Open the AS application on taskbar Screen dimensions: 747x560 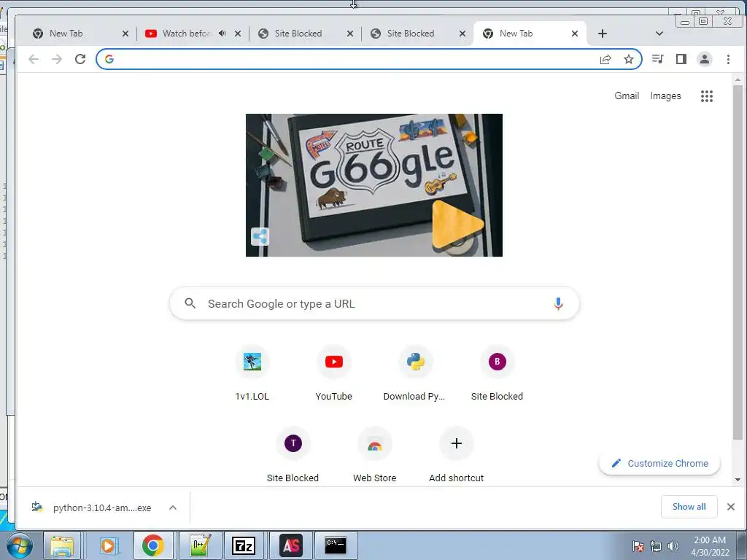tap(292, 545)
